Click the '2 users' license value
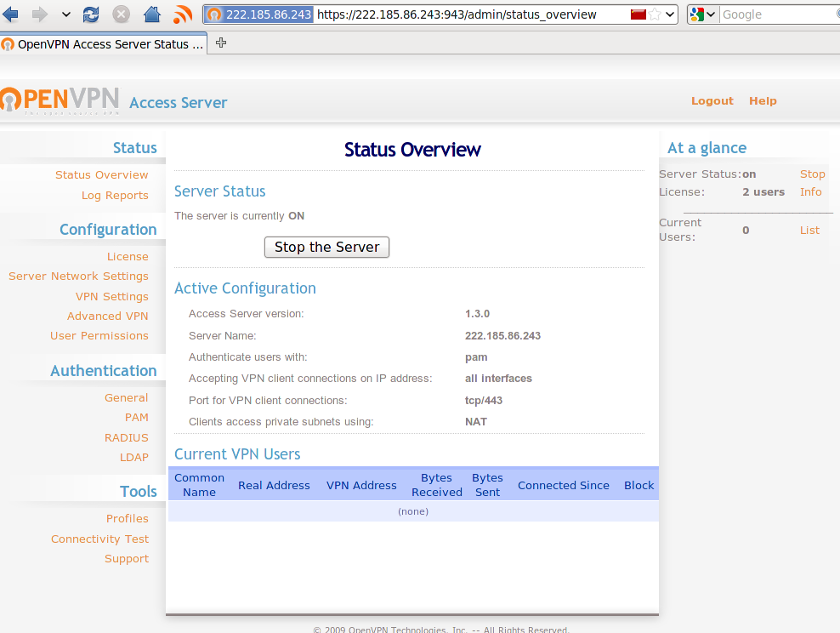Viewport: 840px width, 633px height. point(763,192)
